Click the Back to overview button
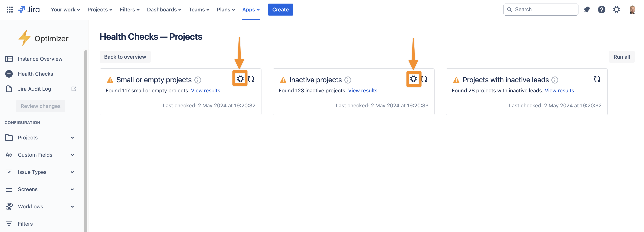 tap(125, 57)
